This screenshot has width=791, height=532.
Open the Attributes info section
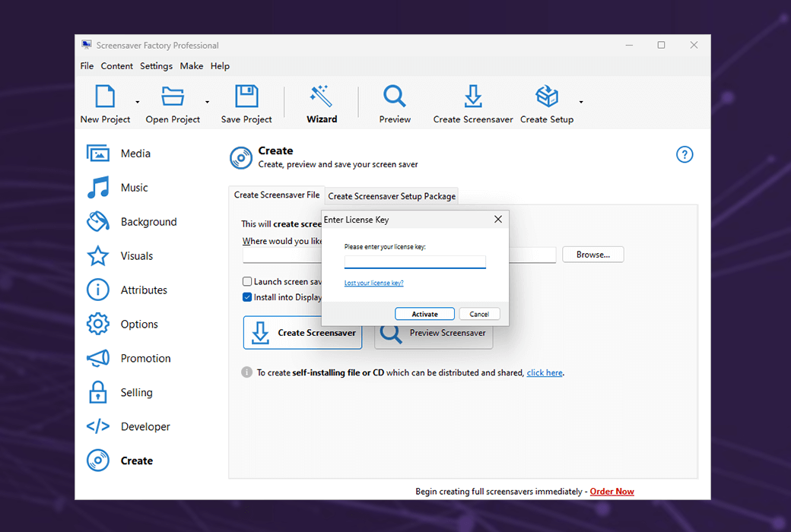(127, 290)
